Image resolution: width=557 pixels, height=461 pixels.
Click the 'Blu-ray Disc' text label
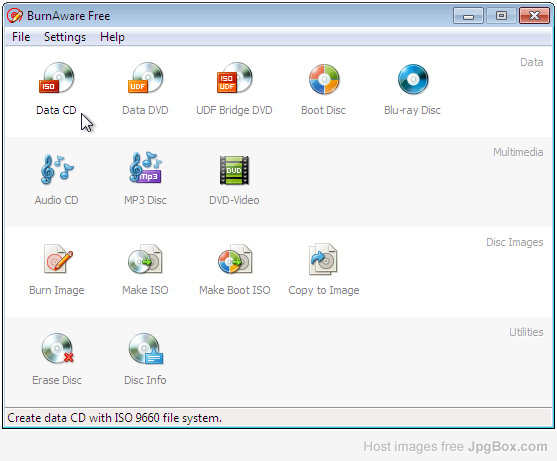[412, 110]
